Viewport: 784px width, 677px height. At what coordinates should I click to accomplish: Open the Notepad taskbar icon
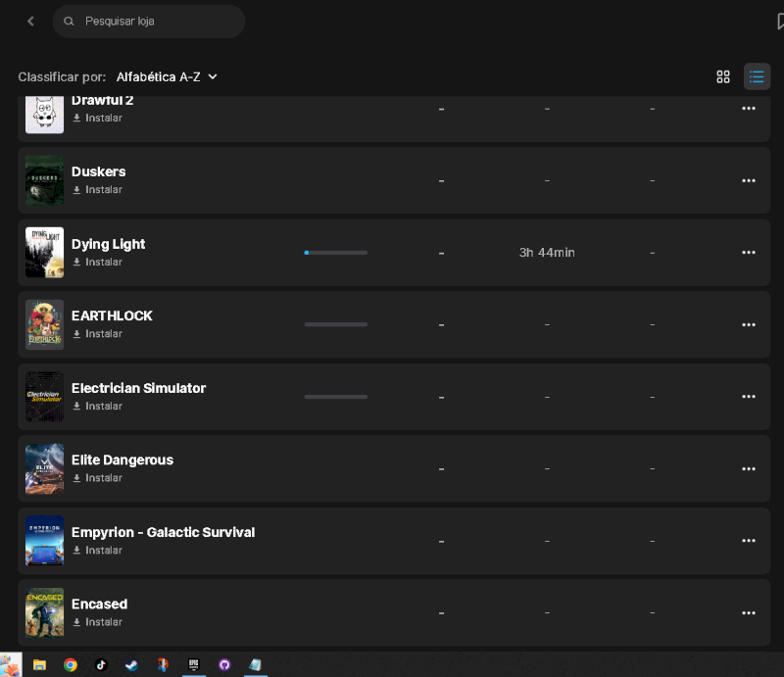256,664
